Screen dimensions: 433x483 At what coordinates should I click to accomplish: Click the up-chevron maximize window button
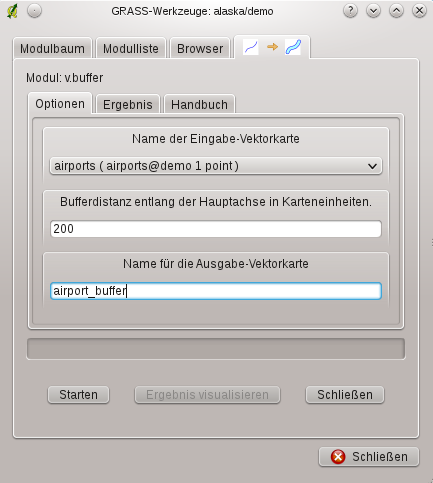396,11
